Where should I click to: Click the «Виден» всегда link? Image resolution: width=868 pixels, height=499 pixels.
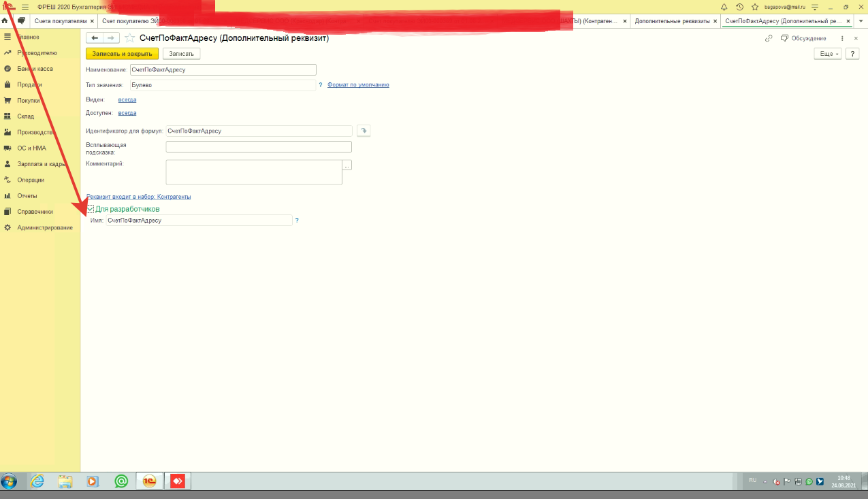(x=127, y=99)
